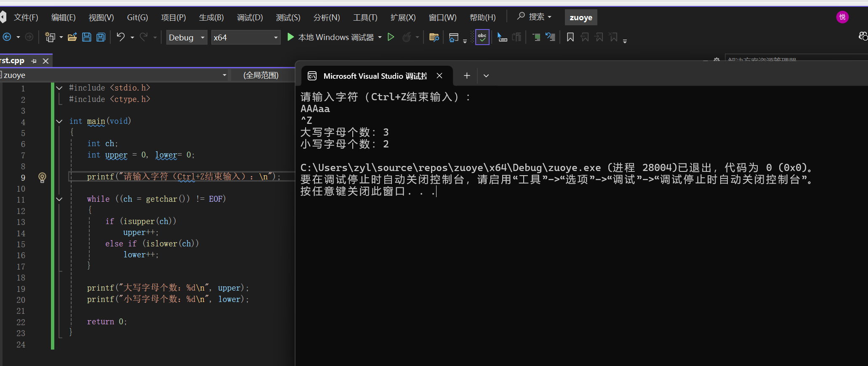The width and height of the screenshot is (868, 366).
Task: Click the solution home window icon
Action: [x=453, y=37]
